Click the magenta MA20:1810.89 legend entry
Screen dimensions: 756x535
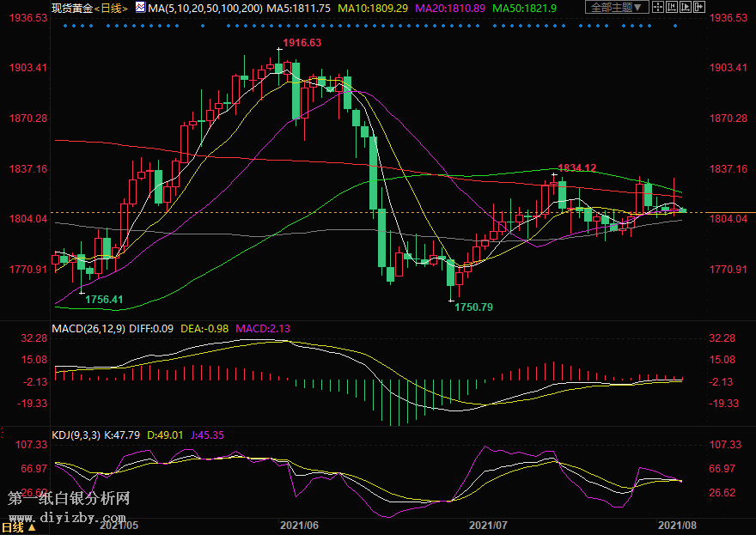point(449,8)
